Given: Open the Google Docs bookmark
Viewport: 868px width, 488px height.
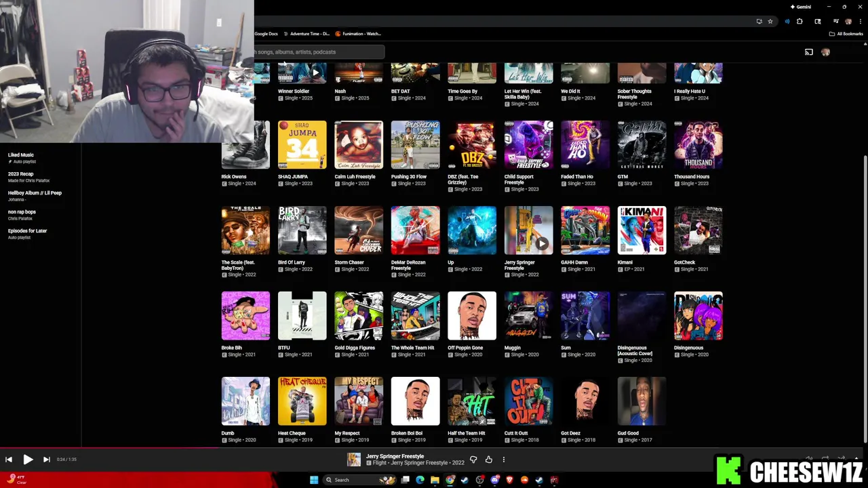Looking at the screenshot, I should 266,34.
